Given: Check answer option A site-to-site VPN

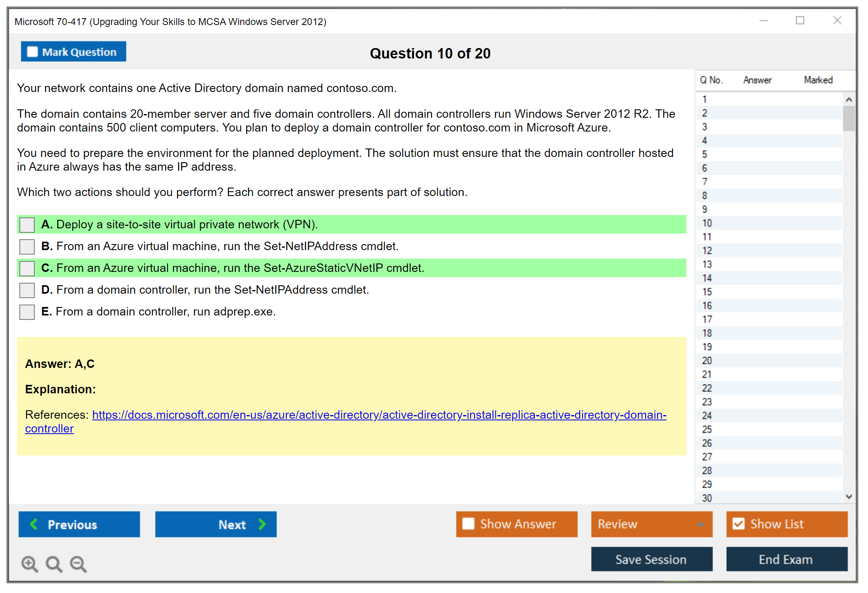Looking at the screenshot, I should [x=27, y=225].
